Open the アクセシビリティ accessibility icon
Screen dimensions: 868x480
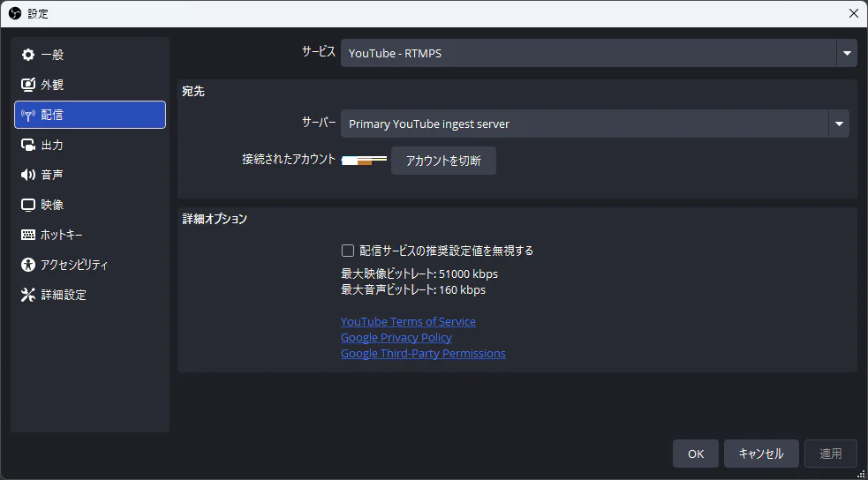pos(28,265)
